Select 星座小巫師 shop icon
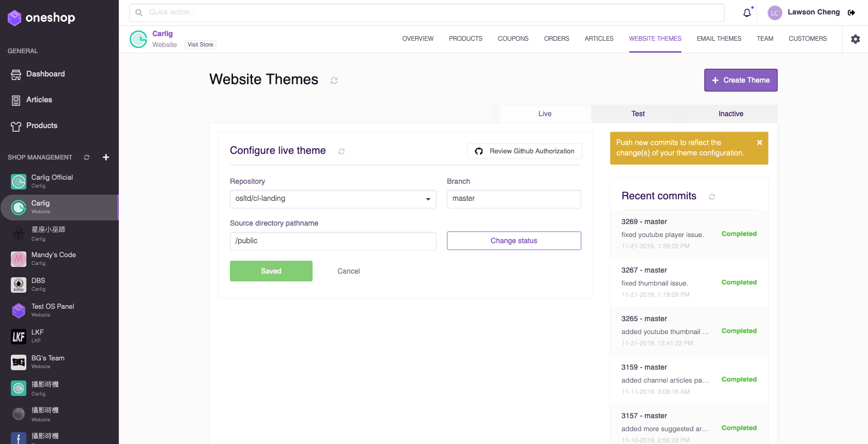 19,233
